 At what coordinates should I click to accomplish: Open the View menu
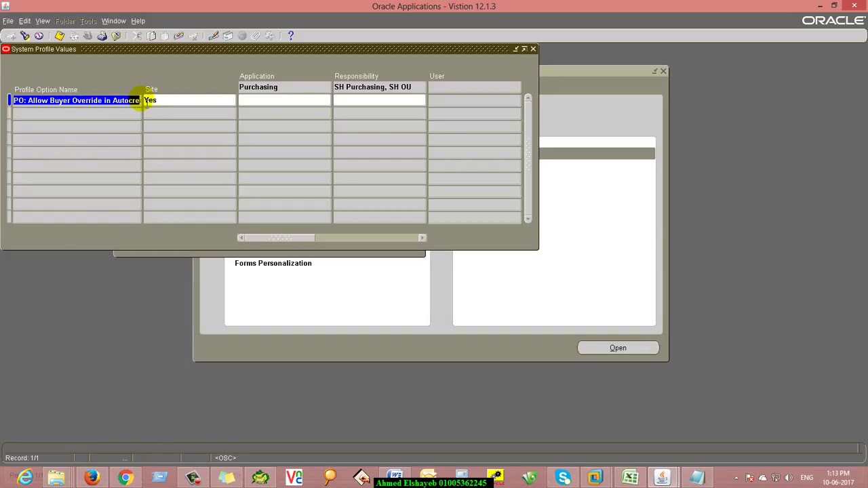(x=43, y=21)
